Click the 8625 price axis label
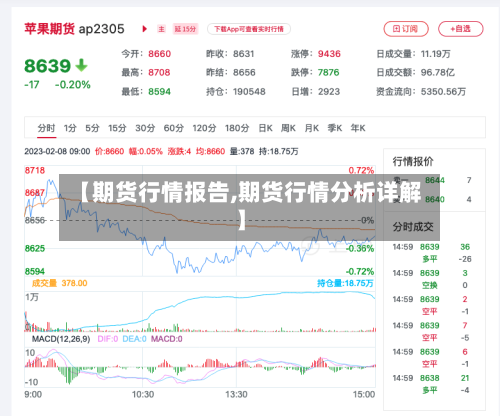This screenshot has height=416, width=500. [x=35, y=248]
